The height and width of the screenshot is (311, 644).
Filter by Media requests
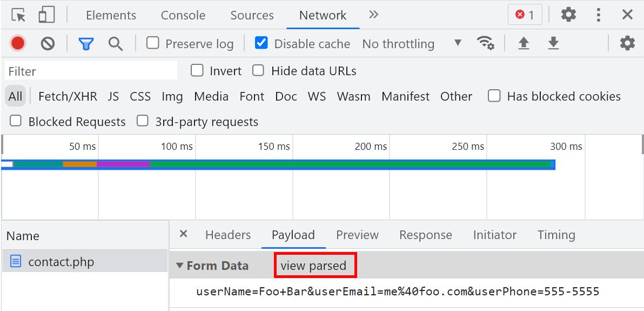pyautogui.click(x=211, y=96)
